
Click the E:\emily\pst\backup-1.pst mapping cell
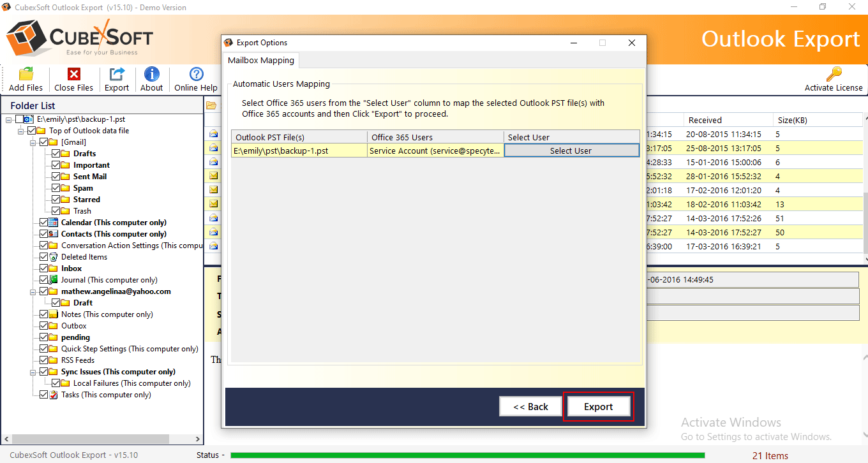[x=299, y=151]
